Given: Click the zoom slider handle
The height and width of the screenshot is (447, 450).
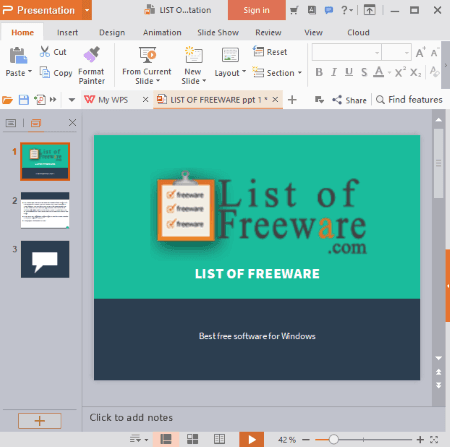Looking at the screenshot, I should click(333, 439).
